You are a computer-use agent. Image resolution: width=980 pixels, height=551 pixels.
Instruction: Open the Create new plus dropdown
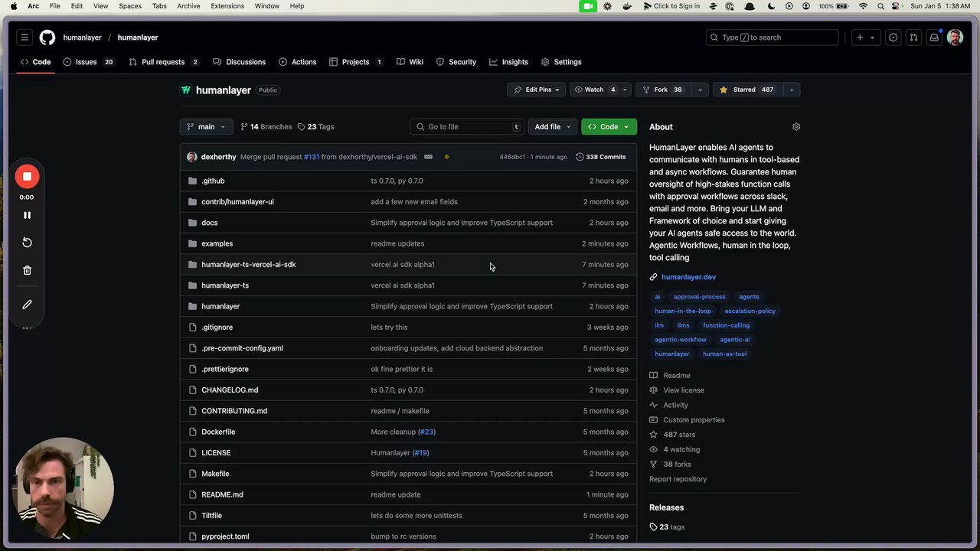(x=865, y=37)
